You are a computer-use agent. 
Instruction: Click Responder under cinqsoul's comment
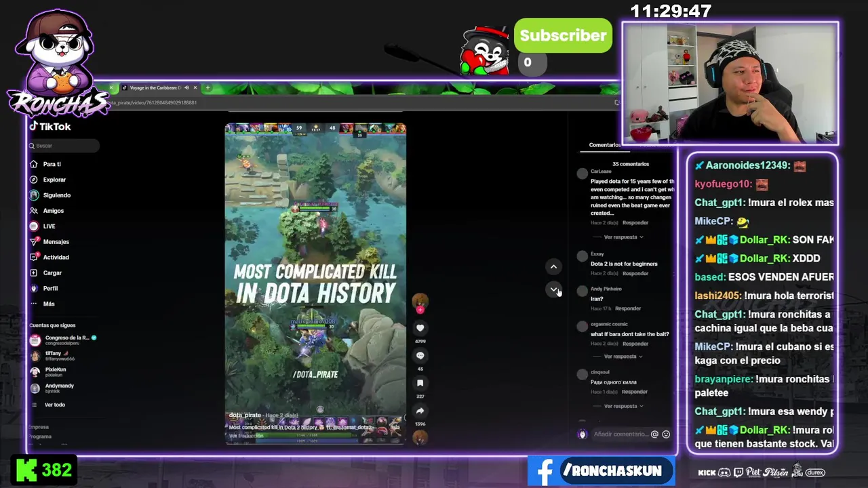[635, 392]
